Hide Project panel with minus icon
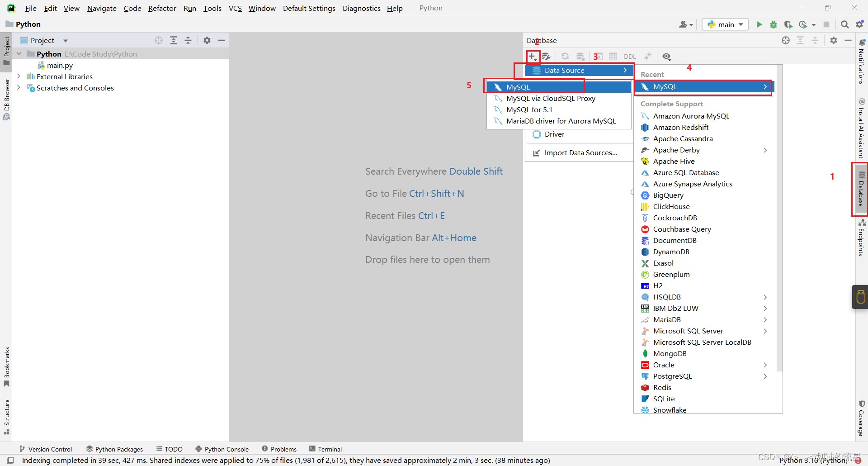This screenshot has height=466, width=868. [x=222, y=40]
